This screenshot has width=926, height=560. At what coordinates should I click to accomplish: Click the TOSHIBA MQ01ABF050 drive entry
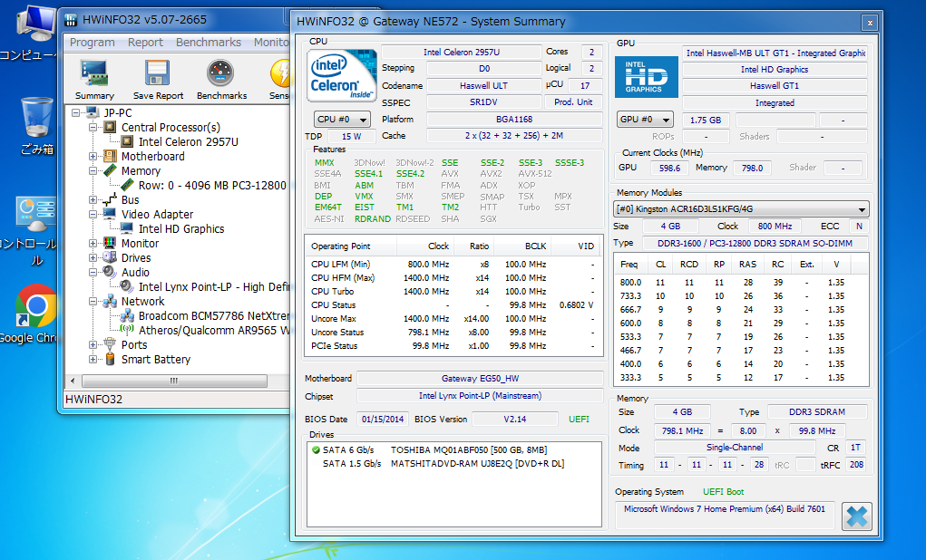(x=469, y=449)
